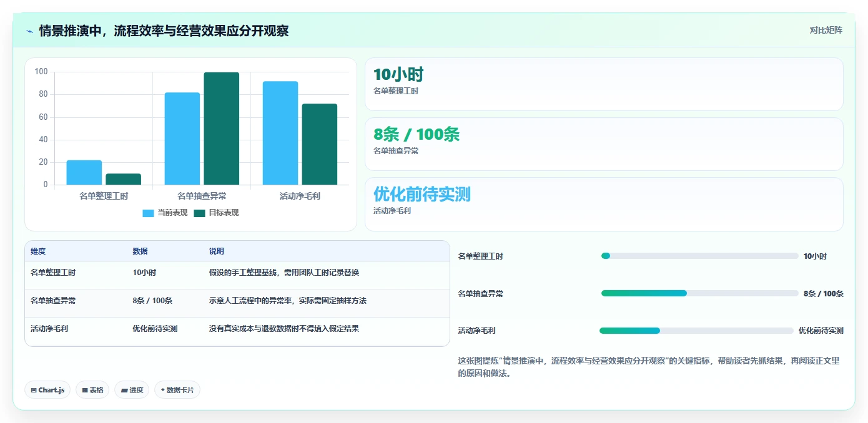Click the 当前表现 bar for 名单抽查异常
The image size is (868, 423).
(182, 139)
